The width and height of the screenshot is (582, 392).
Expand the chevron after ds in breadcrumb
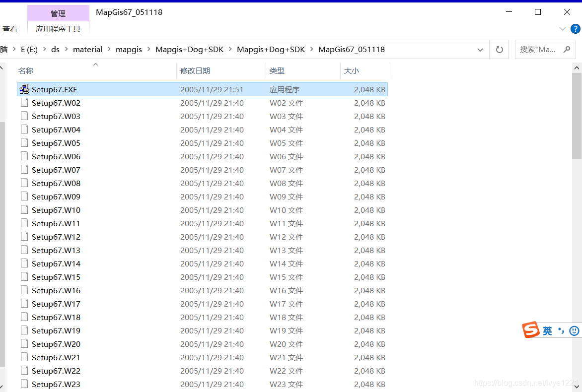tap(67, 49)
